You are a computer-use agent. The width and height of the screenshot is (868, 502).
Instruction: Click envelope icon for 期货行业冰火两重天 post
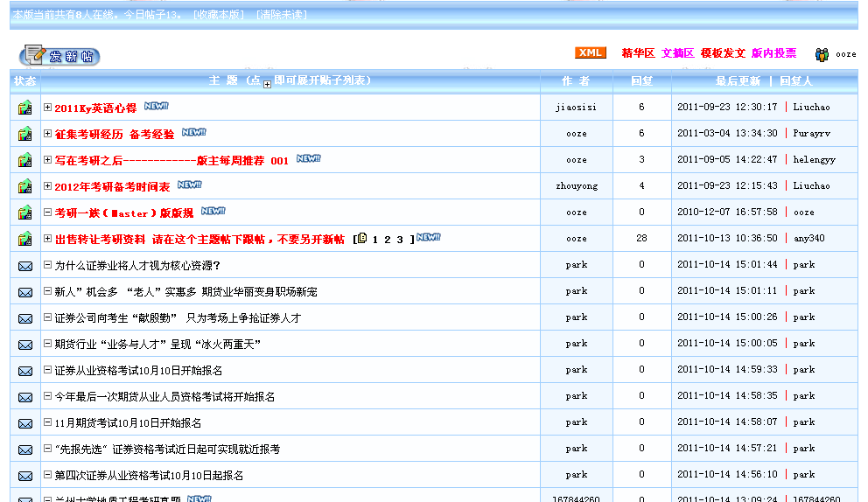tap(25, 345)
